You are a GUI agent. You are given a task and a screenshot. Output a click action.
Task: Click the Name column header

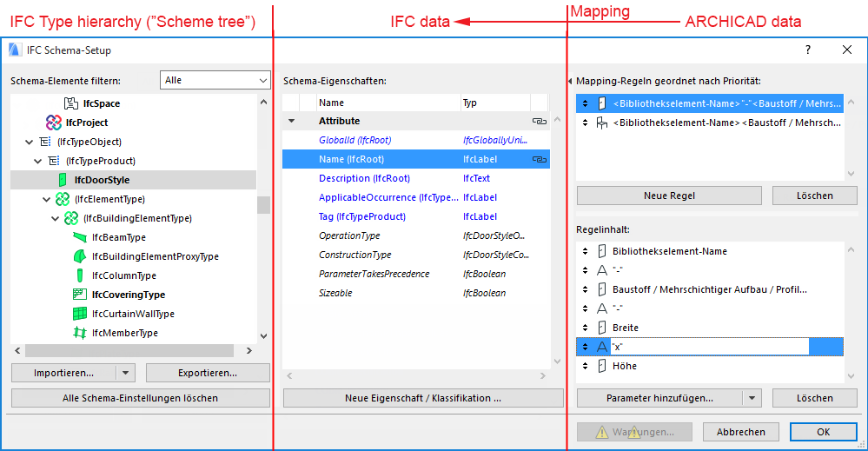pos(388,103)
